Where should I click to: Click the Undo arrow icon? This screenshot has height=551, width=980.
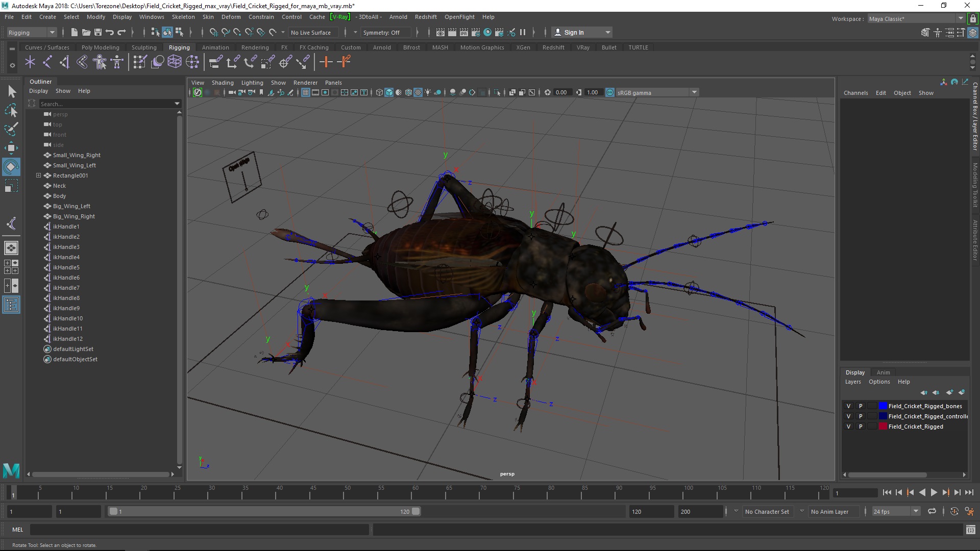(110, 33)
